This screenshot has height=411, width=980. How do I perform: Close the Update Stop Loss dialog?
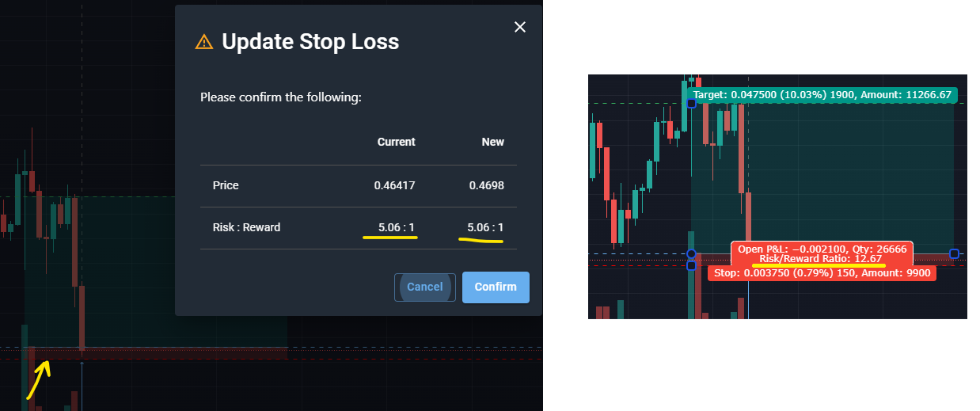coord(520,28)
